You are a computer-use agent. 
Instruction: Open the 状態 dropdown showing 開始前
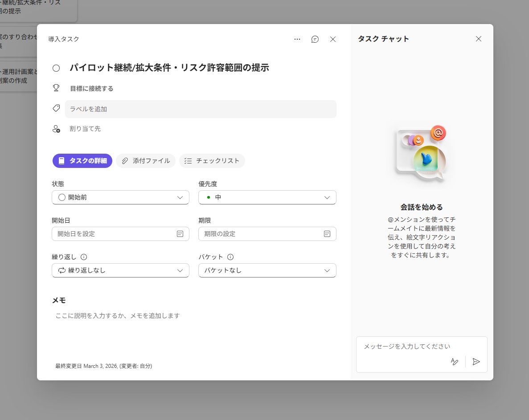point(120,197)
